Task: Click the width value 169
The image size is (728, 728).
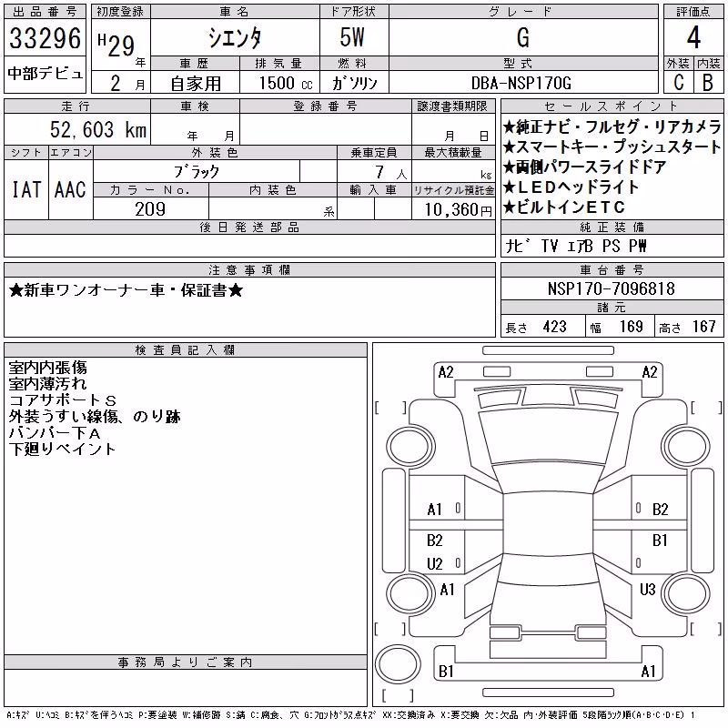Action: (631, 327)
